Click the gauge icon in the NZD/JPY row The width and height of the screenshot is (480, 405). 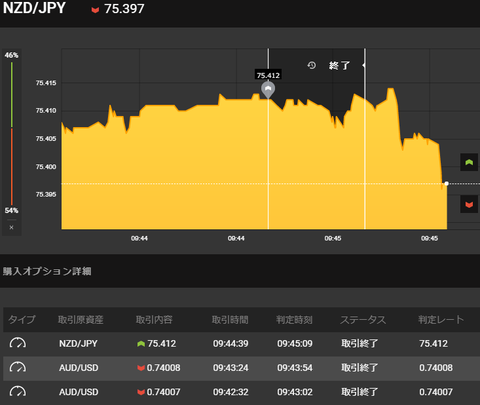18,343
